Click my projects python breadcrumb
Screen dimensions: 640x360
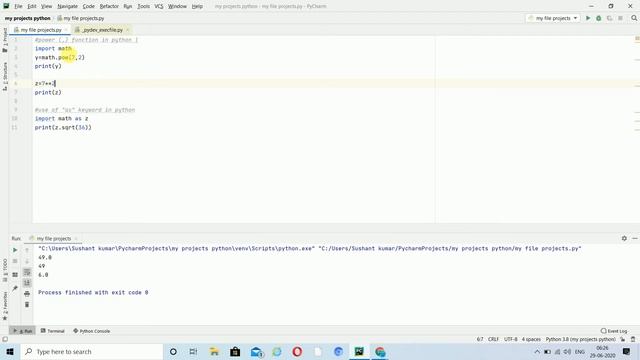click(28, 18)
